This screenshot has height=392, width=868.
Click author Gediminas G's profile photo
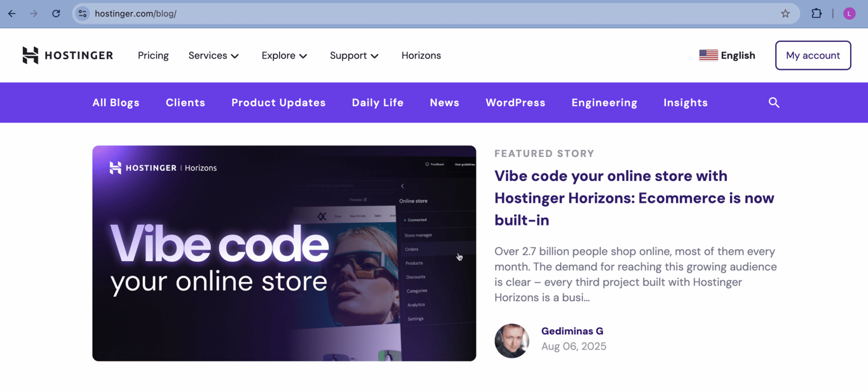[512, 341]
